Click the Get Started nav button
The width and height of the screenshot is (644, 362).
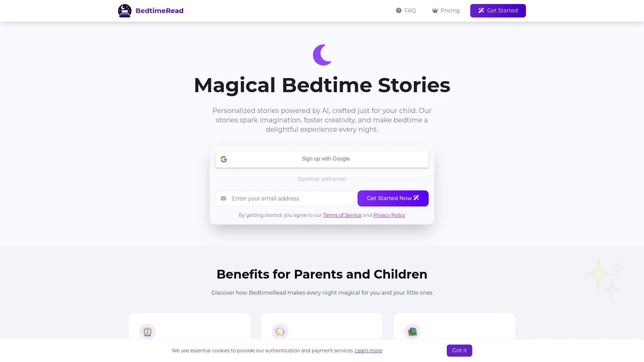498,11
